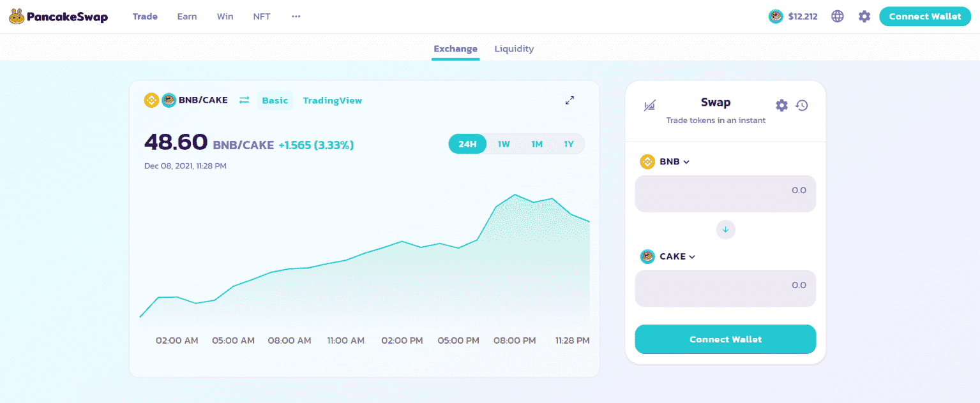This screenshot has width=980, height=403.
Task: Hide the chart using the Swap panel chart icon
Action: [x=649, y=106]
